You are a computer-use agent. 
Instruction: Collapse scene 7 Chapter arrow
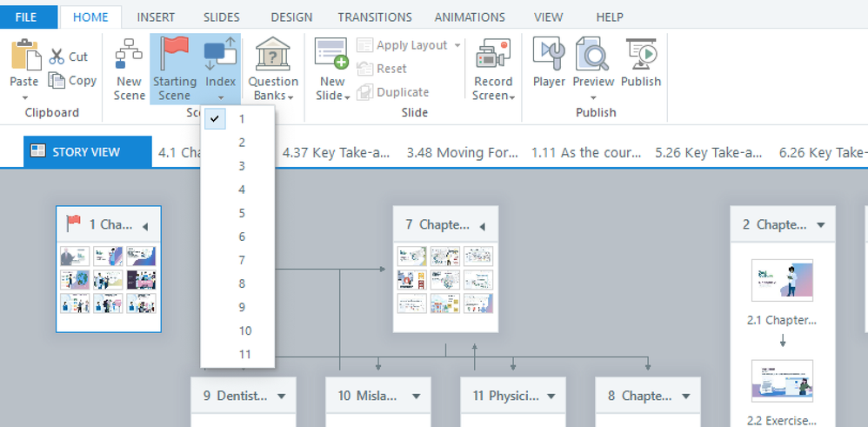(x=483, y=226)
